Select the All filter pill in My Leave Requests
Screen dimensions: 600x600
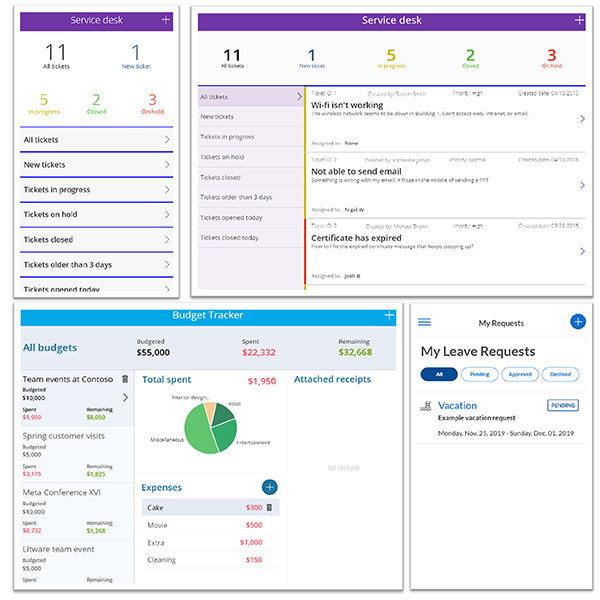(439, 374)
